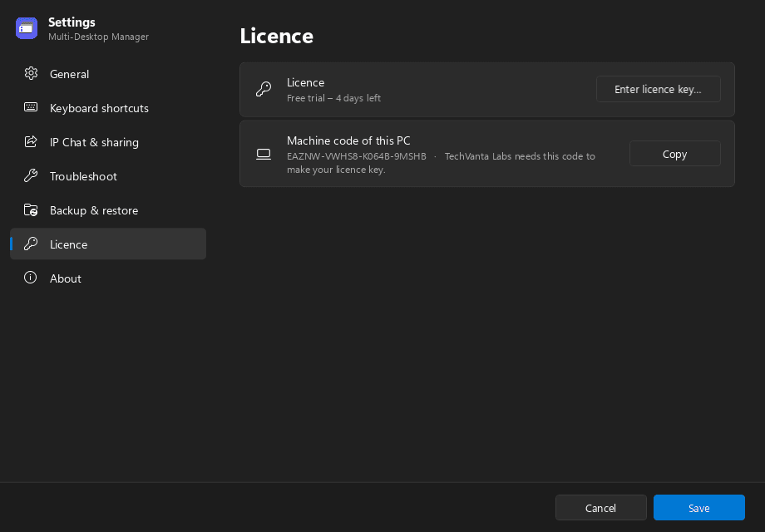Click 'Free trial – 4 days left' text
Screen dimensions: 765x532
(x=333, y=98)
